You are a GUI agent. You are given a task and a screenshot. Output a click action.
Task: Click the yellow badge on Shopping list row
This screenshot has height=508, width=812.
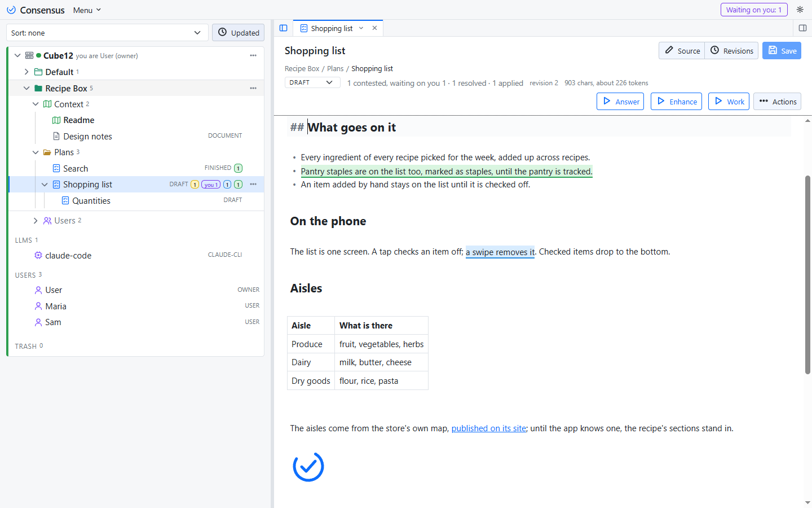pos(195,184)
